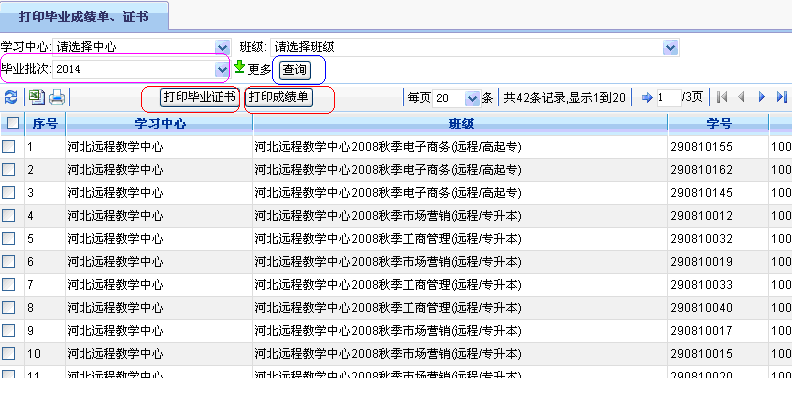Viewport: 792px width, 399px height.
Task: Click the Excel export icon
Action: [x=36, y=97]
